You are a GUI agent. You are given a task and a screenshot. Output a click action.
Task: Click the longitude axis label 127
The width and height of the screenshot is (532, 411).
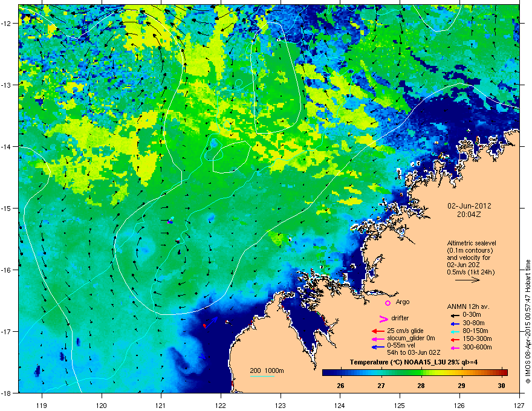pyautogui.click(x=519, y=405)
